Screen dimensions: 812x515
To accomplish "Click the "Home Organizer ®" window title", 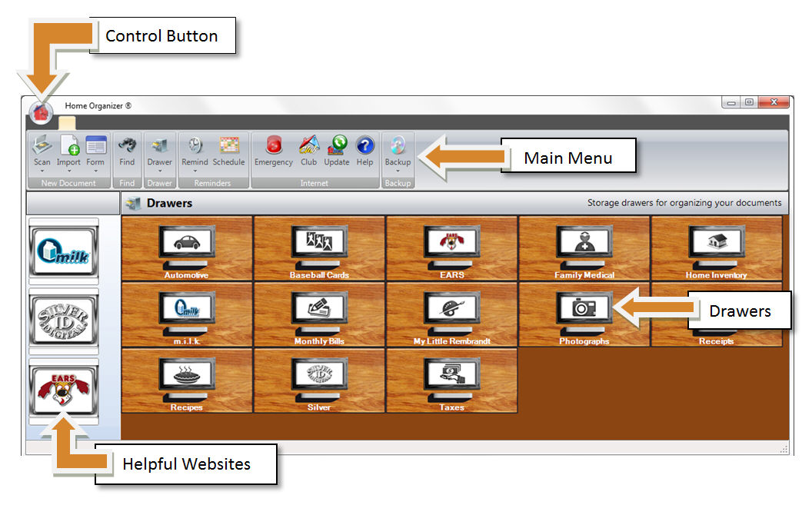I will pos(98,105).
